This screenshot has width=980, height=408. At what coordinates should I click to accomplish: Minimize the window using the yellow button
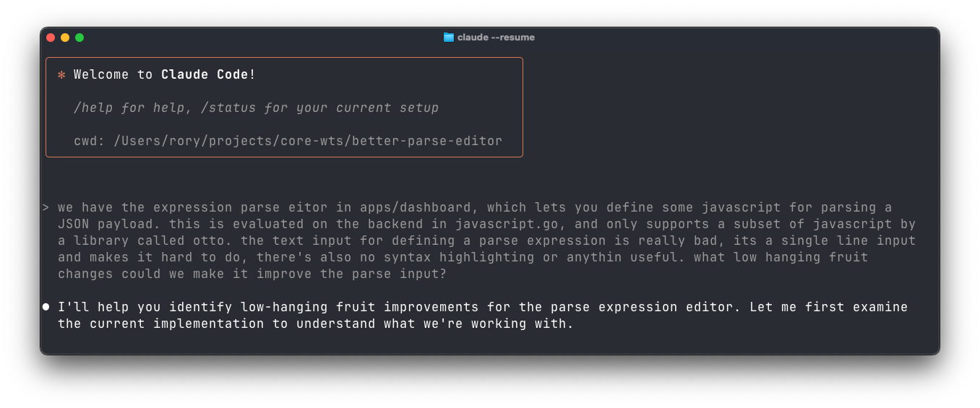(x=65, y=38)
